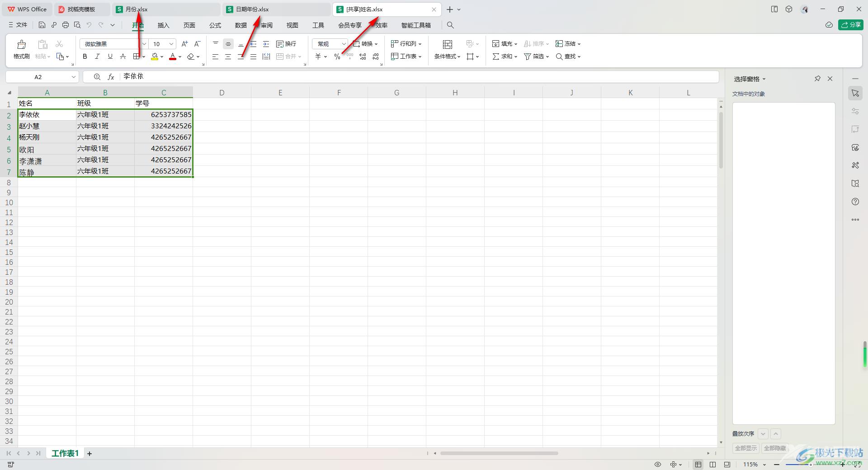Click the Print icon in quick toolbar
This screenshot has height=470, width=868.
[x=66, y=25]
